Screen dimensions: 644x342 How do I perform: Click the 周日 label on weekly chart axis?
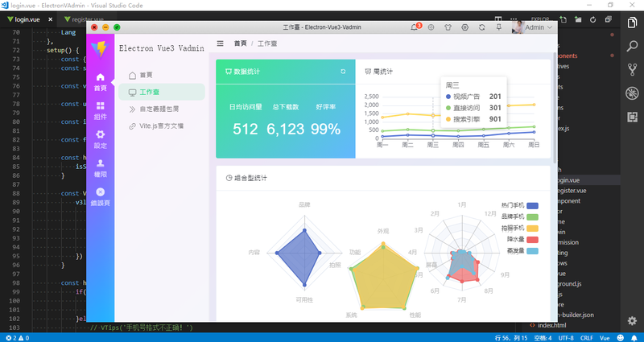pyautogui.click(x=534, y=145)
